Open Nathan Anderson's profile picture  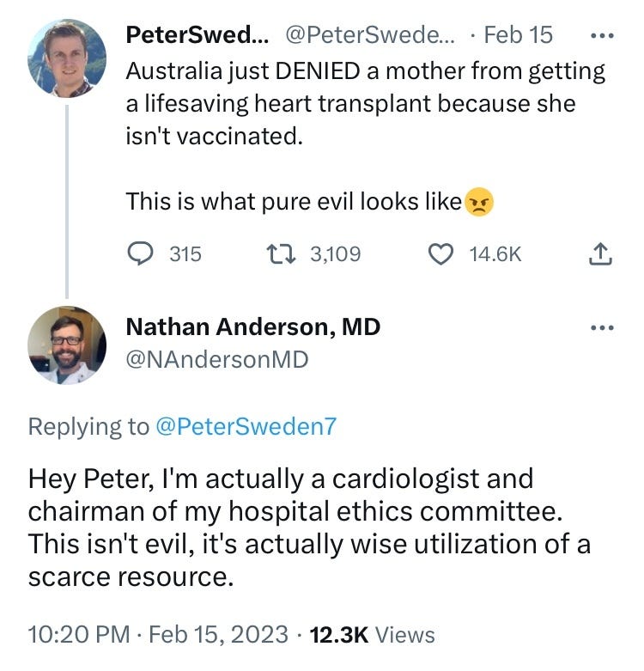pyautogui.click(x=67, y=345)
